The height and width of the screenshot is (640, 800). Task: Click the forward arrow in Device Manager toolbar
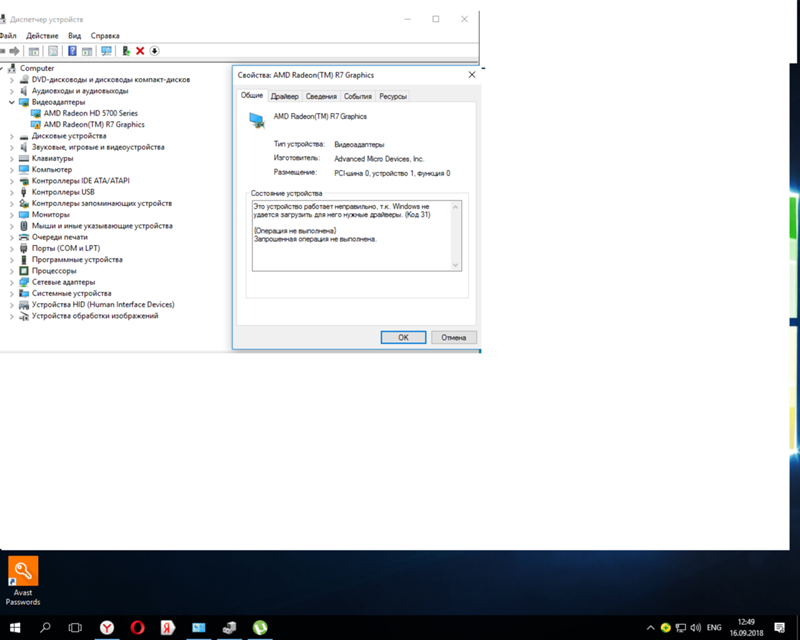coord(14,51)
